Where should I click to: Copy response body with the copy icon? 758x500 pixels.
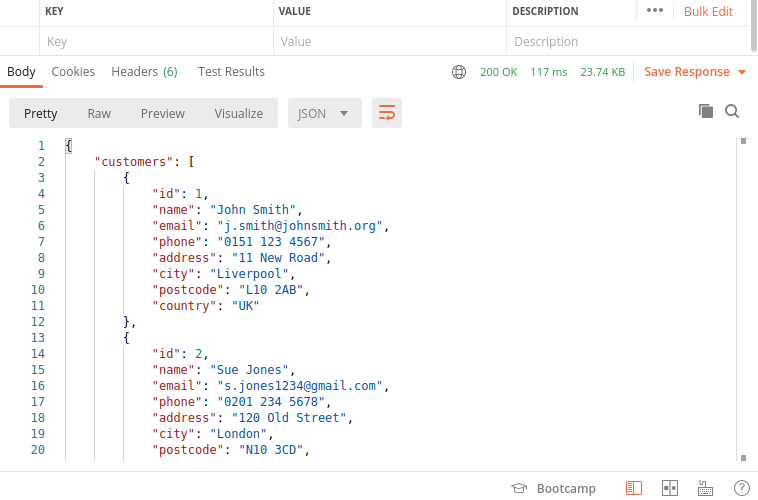706,111
